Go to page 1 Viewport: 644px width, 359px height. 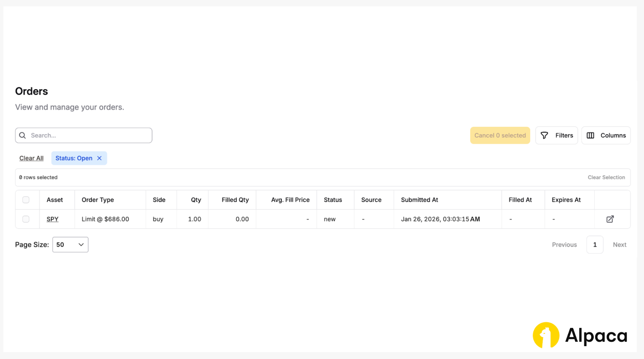(x=594, y=245)
